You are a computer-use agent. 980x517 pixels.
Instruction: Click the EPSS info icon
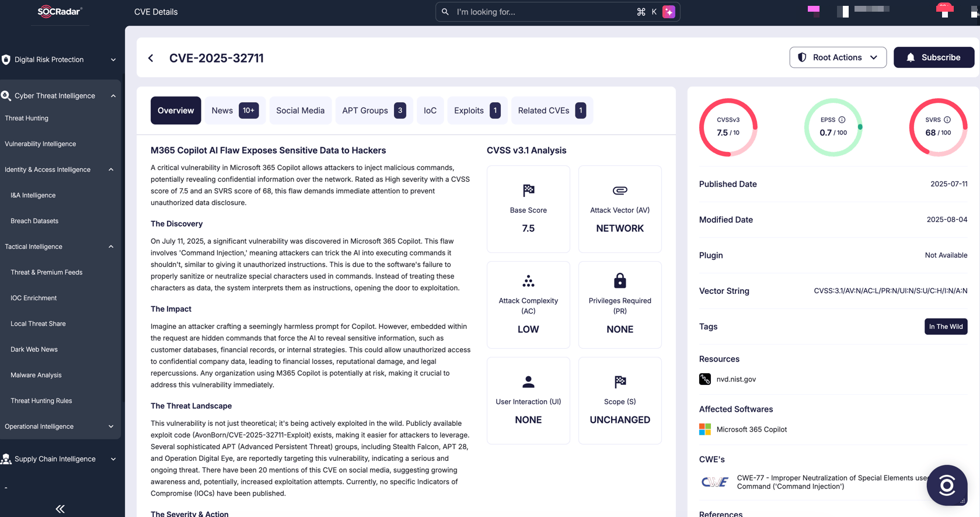coord(842,120)
